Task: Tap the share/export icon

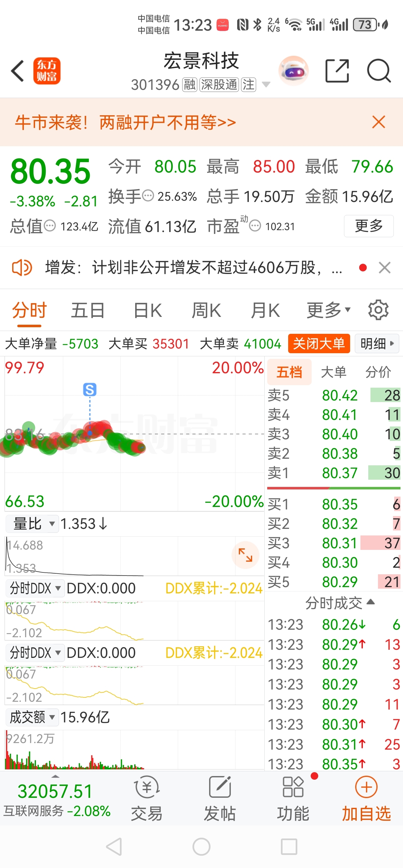Action: pyautogui.click(x=337, y=71)
